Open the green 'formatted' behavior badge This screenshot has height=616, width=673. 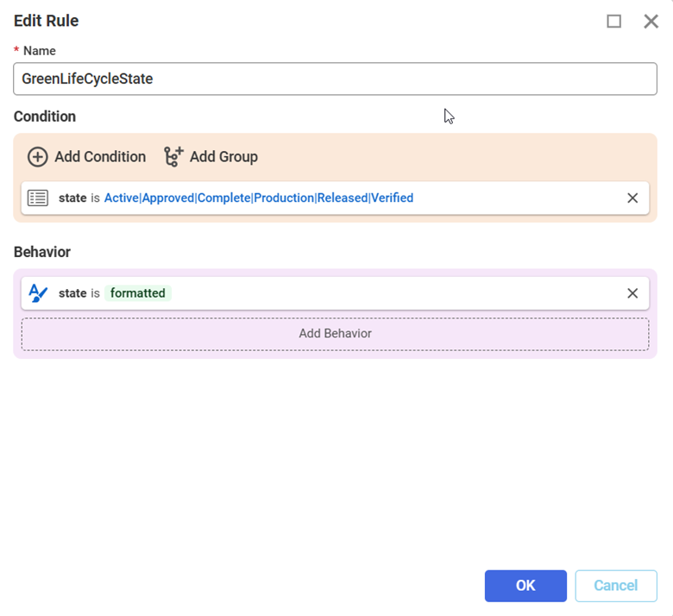click(138, 293)
